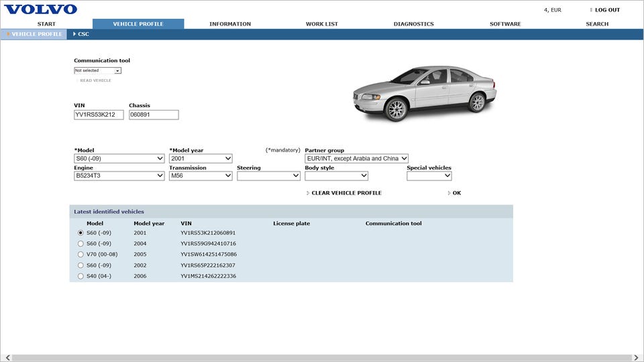
Task: Open the CSC sub-tab
Action: pos(83,34)
